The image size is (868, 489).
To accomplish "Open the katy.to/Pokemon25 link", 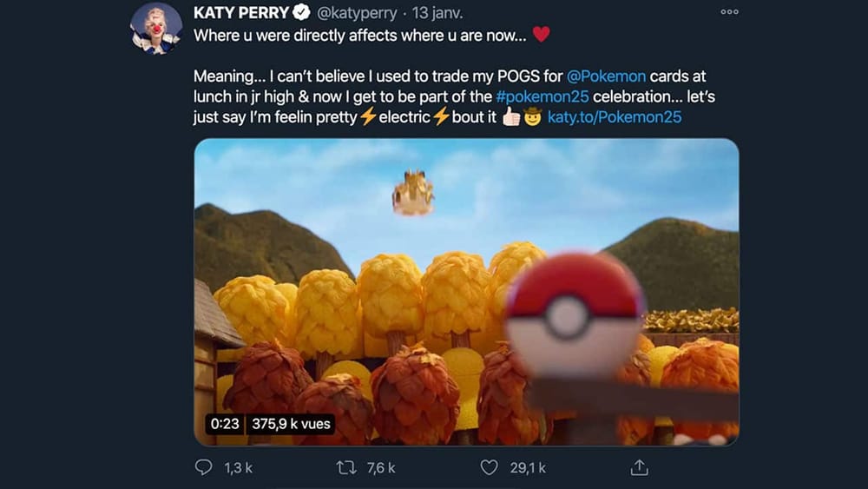I will pyautogui.click(x=615, y=116).
